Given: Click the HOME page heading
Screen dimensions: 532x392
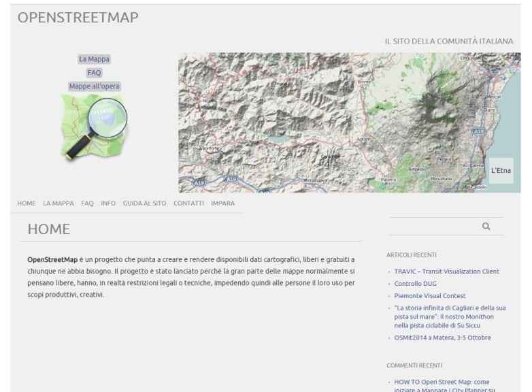Looking at the screenshot, I should [x=49, y=229].
